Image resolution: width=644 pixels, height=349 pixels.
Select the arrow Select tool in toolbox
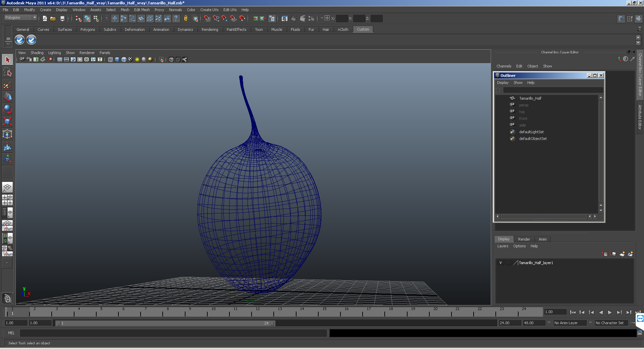tap(7, 60)
